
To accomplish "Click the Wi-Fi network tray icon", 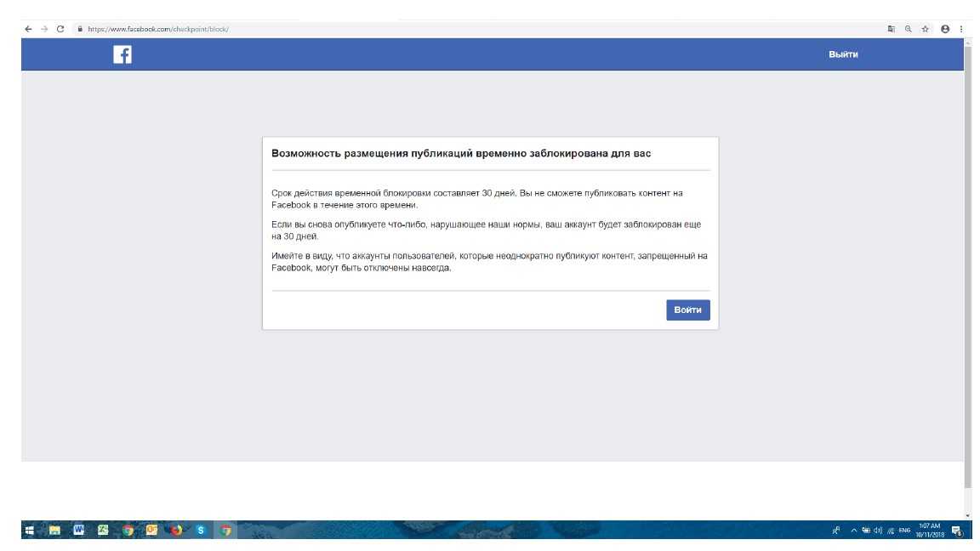I will (x=891, y=531).
